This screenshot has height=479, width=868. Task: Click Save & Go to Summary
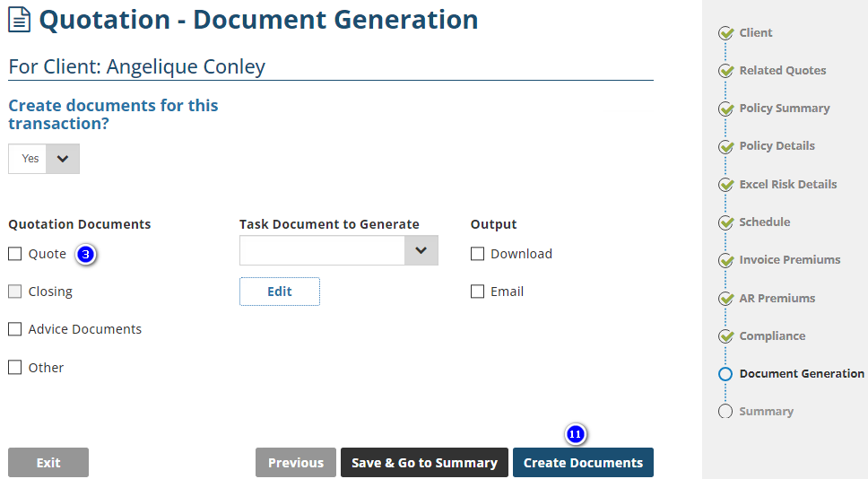[x=424, y=463]
